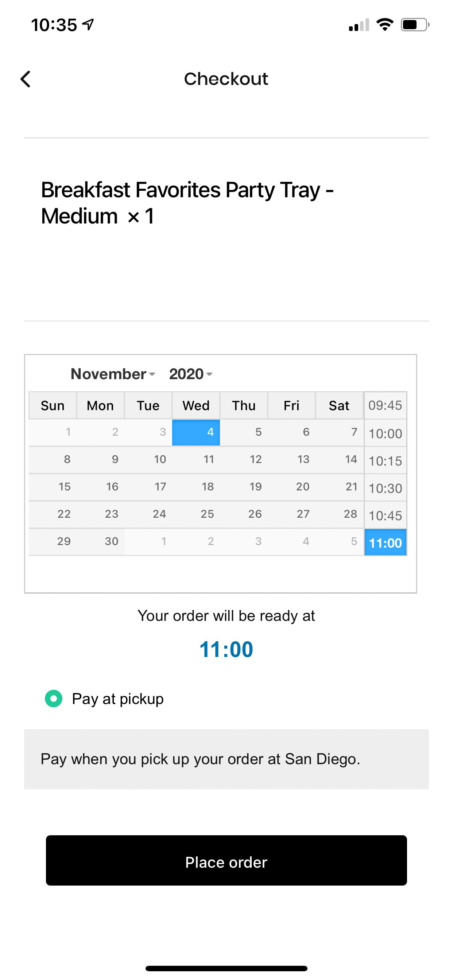Select November 30 on the calendar
The height and width of the screenshot is (980, 453).
(101, 541)
